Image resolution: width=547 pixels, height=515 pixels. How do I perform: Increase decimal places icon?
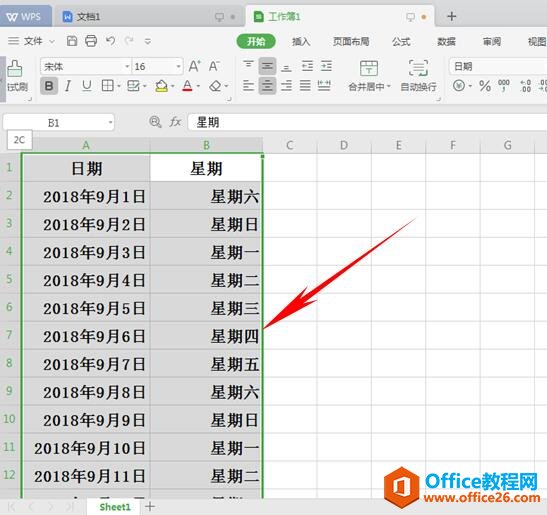click(525, 86)
